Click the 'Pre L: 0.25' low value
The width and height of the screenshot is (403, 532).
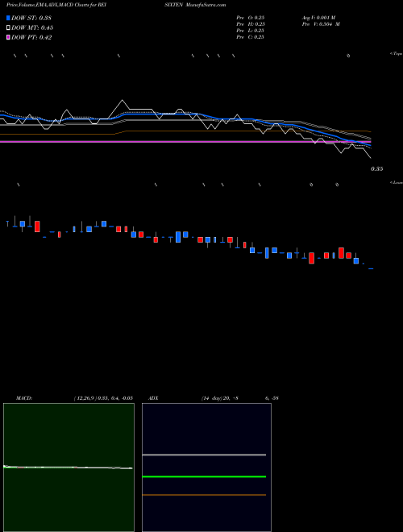[x=251, y=31]
